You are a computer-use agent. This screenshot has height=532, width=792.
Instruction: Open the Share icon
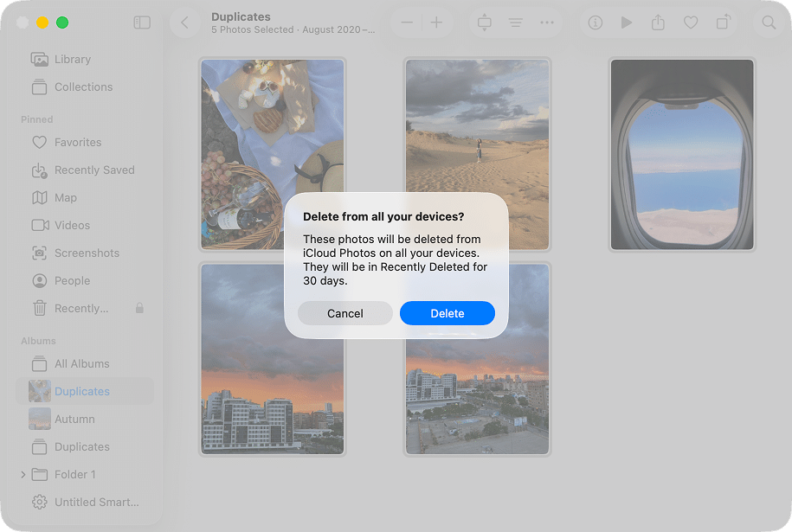tap(659, 22)
